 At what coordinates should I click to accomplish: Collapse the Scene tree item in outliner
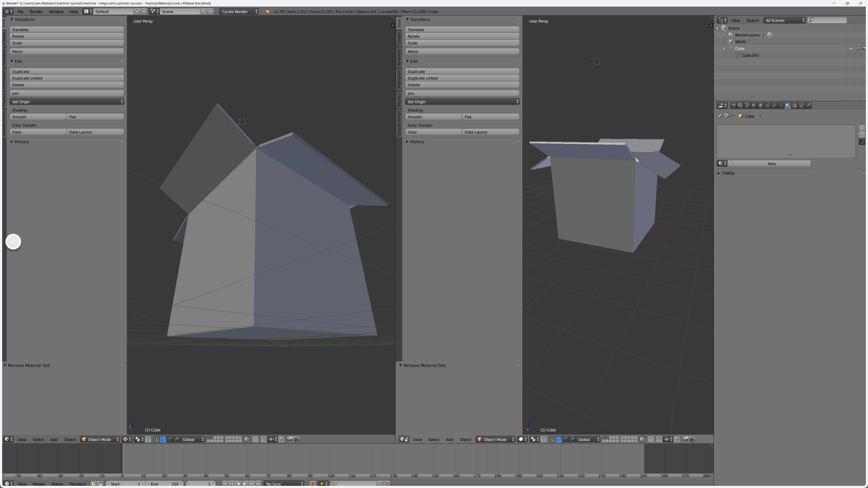coord(718,28)
